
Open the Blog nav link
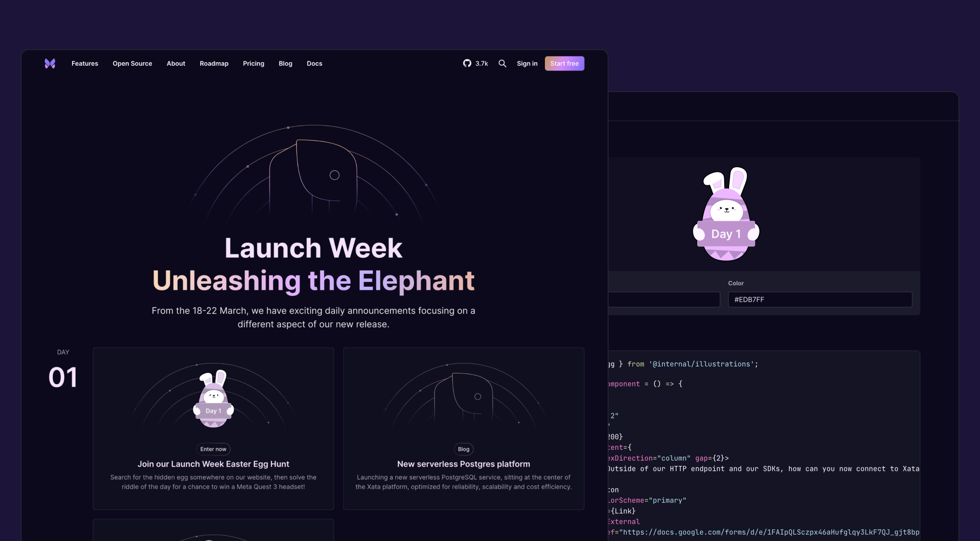click(285, 64)
